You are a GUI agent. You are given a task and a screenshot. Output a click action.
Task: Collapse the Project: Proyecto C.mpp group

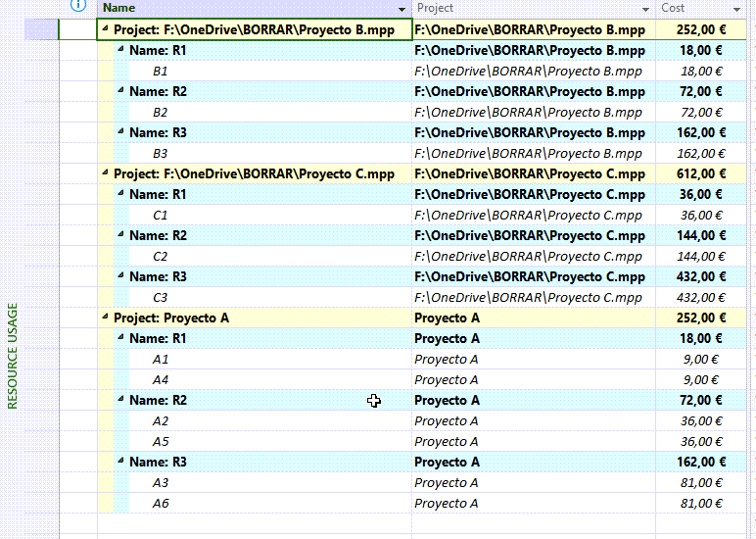point(105,172)
